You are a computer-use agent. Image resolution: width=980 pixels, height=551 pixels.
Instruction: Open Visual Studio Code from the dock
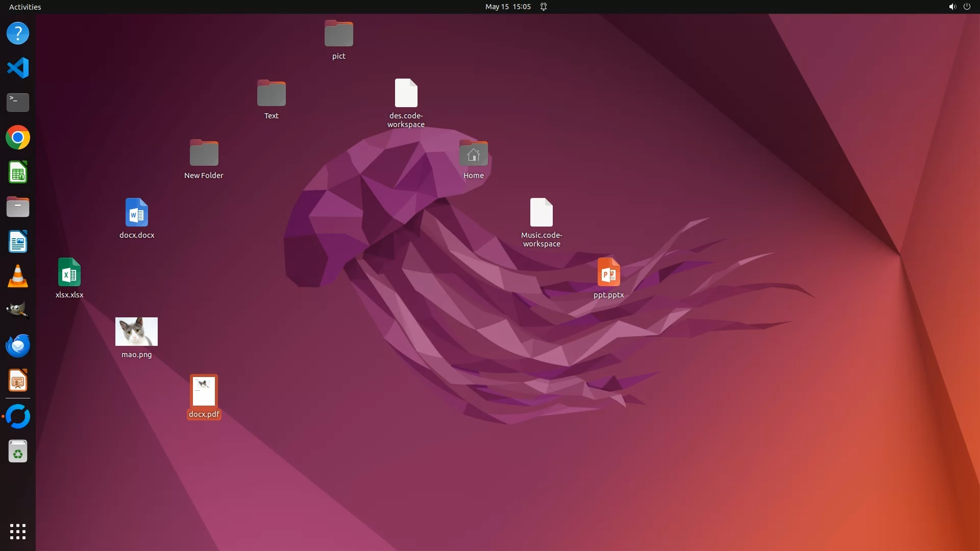(18, 68)
